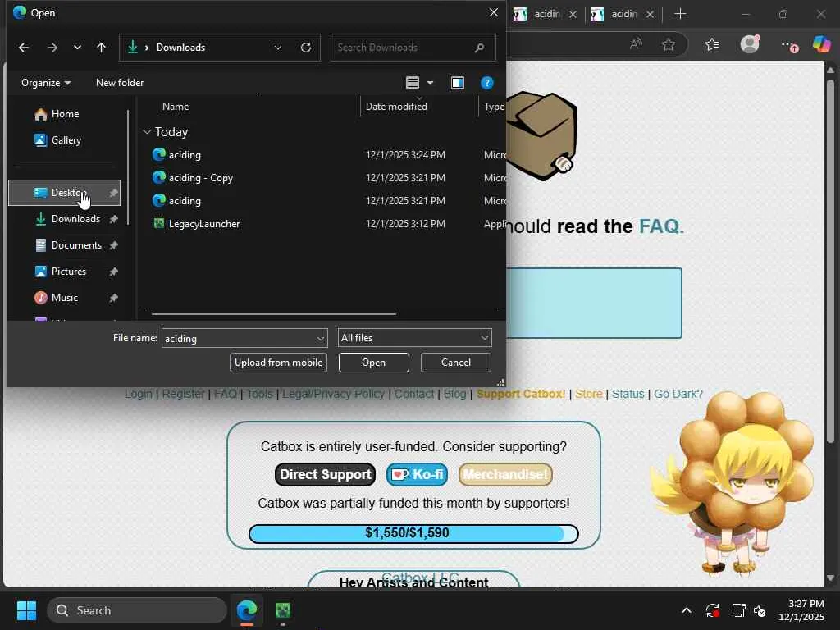The width and height of the screenshot is (840, 630).
Task: Open the Edge favorites list icon
Action: coord(712,44)
